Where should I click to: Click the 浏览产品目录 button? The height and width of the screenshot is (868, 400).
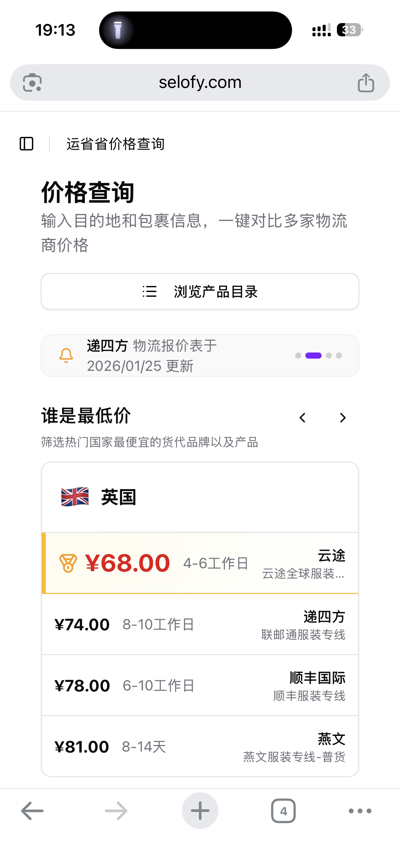click(200, 291)
